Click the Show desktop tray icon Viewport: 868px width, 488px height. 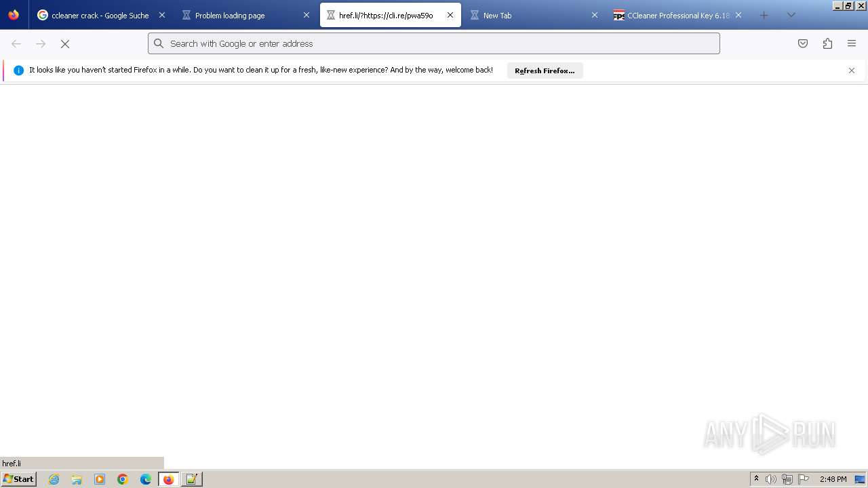click(x=860, y=479)
